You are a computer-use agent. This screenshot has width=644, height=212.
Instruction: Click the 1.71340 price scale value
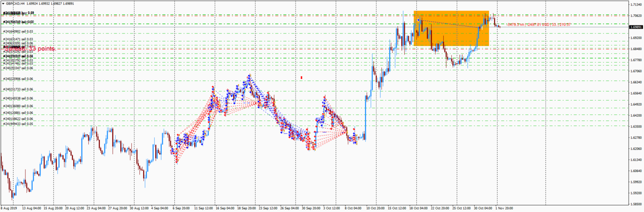click(636, 4)
